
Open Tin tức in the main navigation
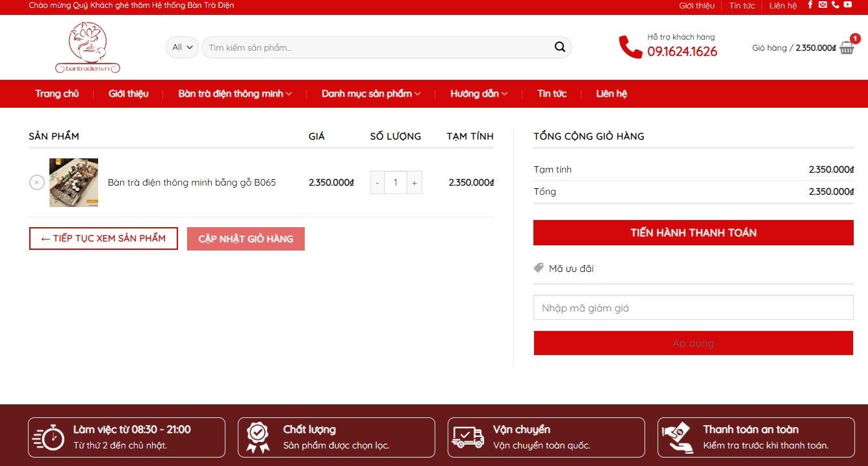coord(552,93)
